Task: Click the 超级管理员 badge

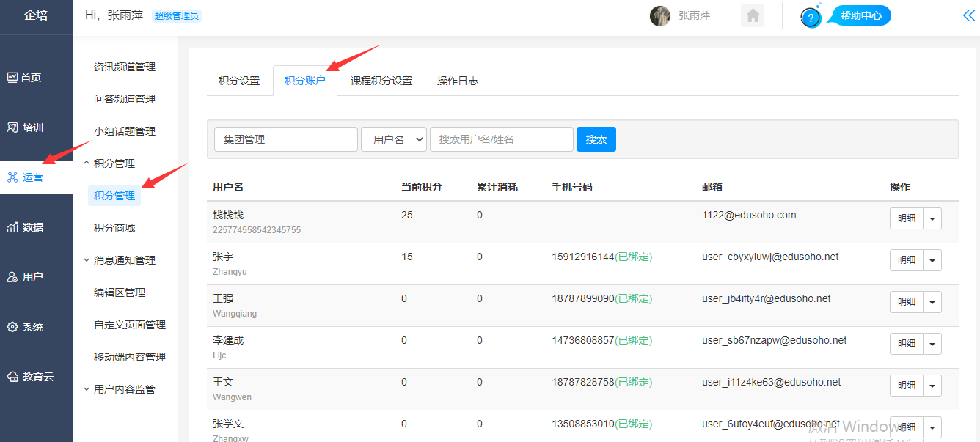Action: pyautogui.click(x=176, y=15)
